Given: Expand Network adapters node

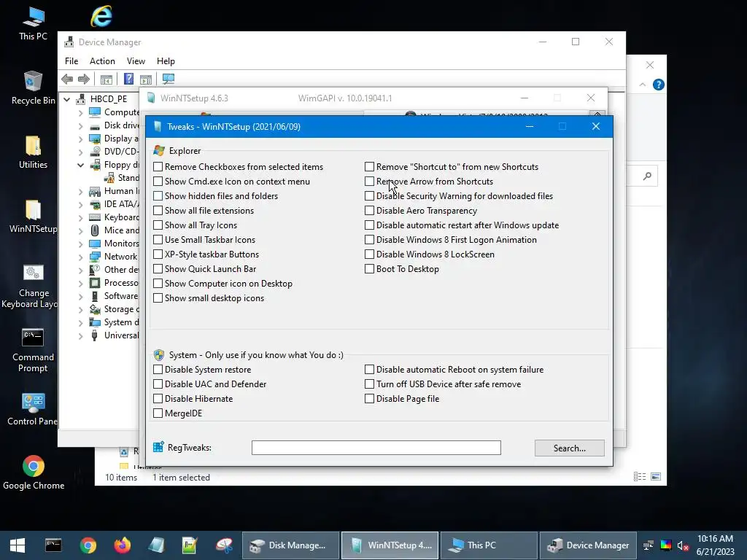Looking at the screenshot, I should pyautogui.click(x=80, y=257).
